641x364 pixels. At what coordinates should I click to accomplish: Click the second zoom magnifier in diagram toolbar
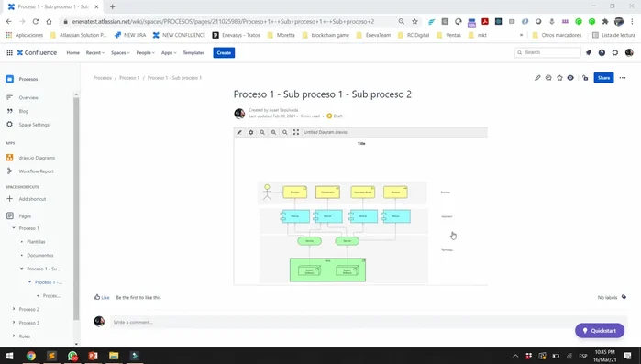tap(273, 132)
